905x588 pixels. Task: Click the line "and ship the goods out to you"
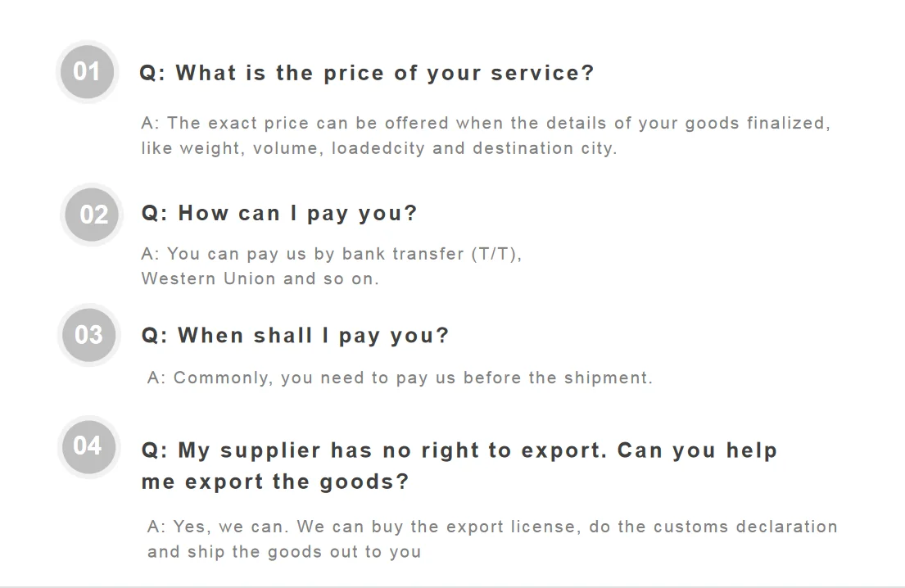point(284,552)
